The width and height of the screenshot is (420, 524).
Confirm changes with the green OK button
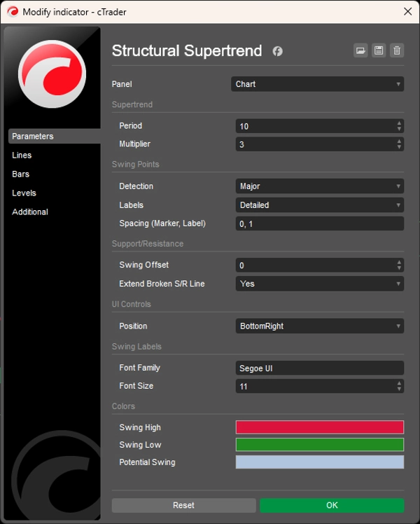[332, 505]
